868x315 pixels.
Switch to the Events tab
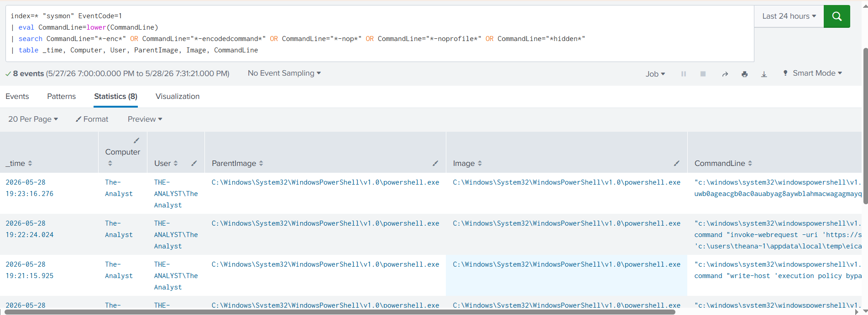click(17, 96)
